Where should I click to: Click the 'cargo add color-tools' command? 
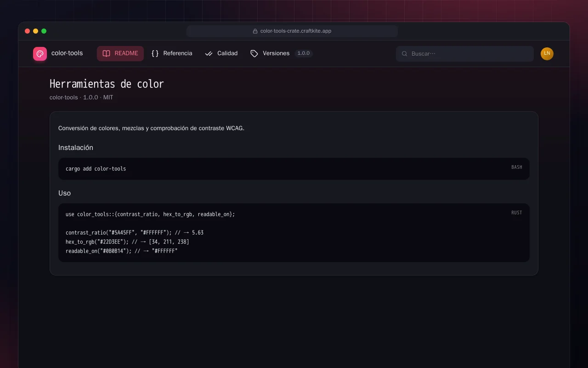pyautogui.click(x=96, y=169)
